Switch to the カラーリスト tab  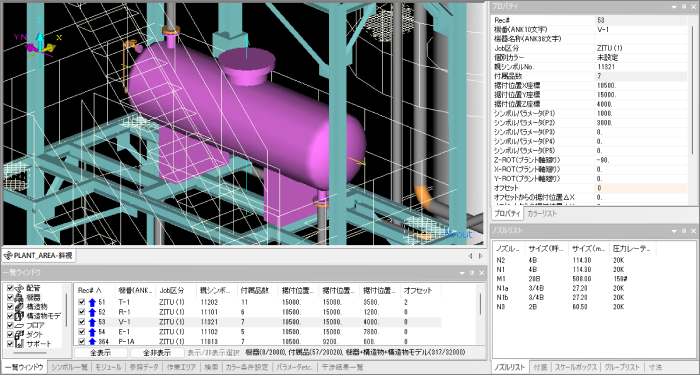point(542,213)
